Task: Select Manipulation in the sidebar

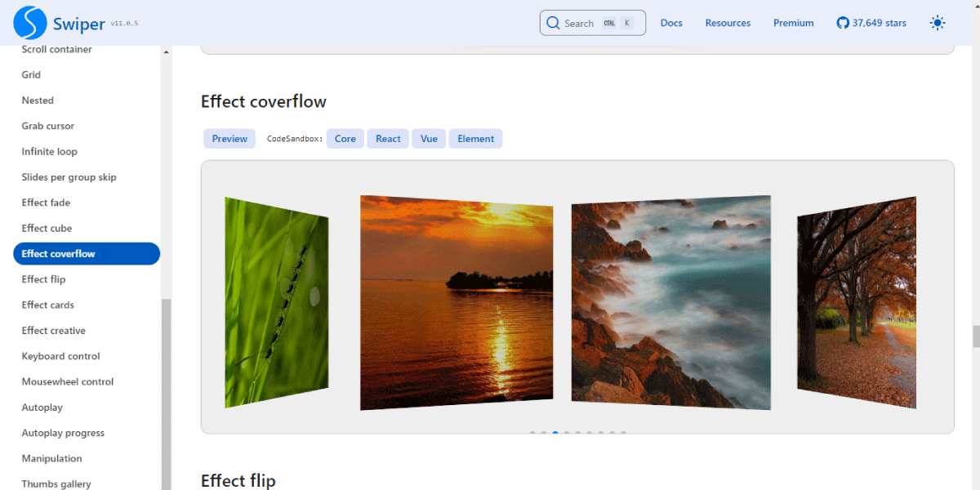Action: [x=52, y=458]
